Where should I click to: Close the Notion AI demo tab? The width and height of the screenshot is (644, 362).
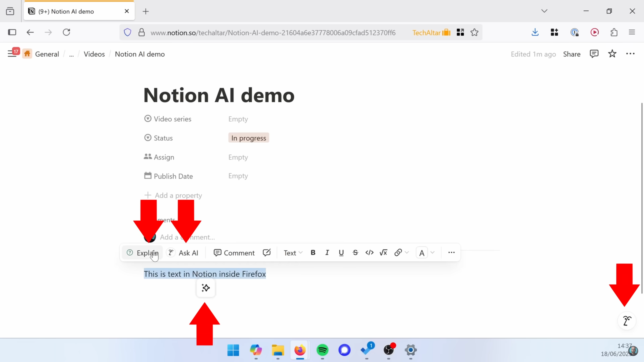(x=127, y=11)
